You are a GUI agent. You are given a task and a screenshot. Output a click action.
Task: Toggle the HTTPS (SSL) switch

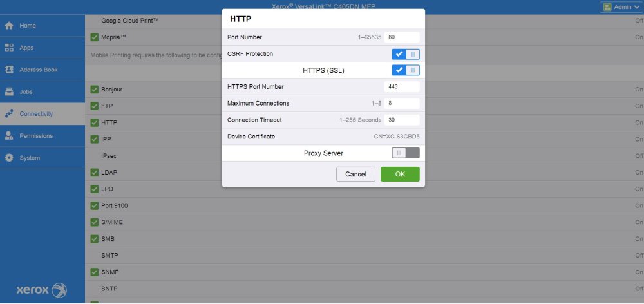405,70
